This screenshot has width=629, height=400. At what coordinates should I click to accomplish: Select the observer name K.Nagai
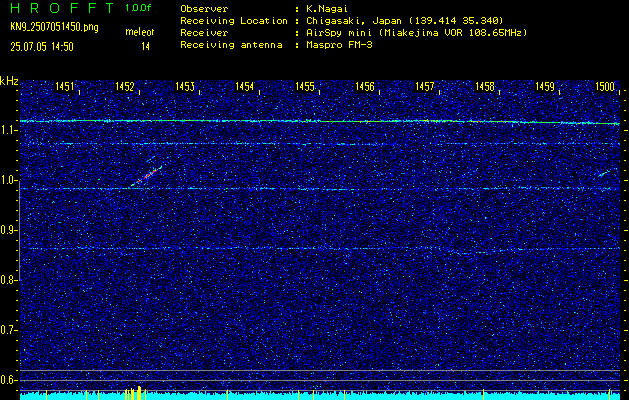pyautogui.click(x=327, y=9)
